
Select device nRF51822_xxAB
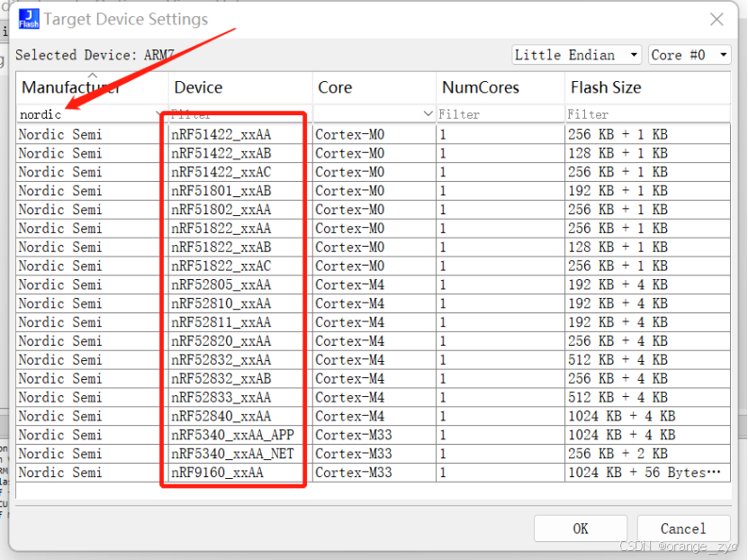point(221,247)
